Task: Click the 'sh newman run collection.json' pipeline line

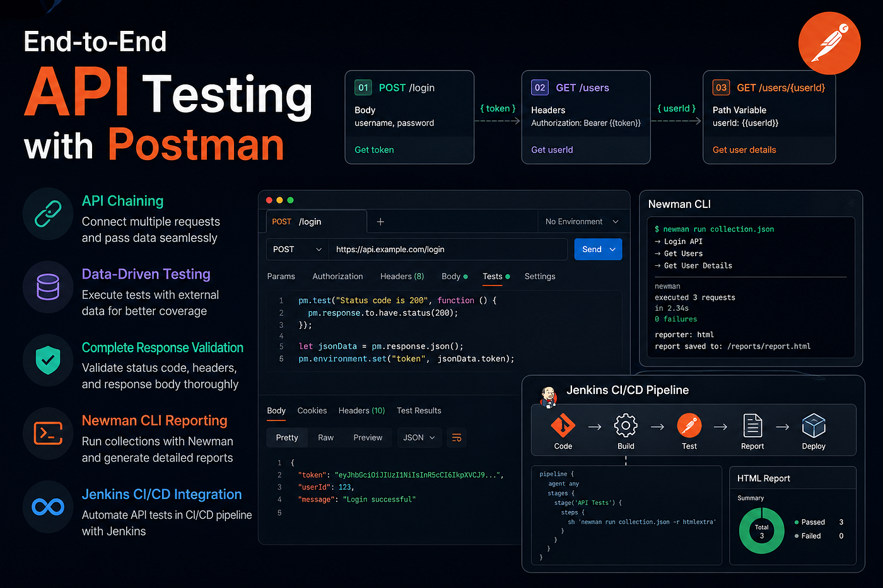Action: point(641,522)
